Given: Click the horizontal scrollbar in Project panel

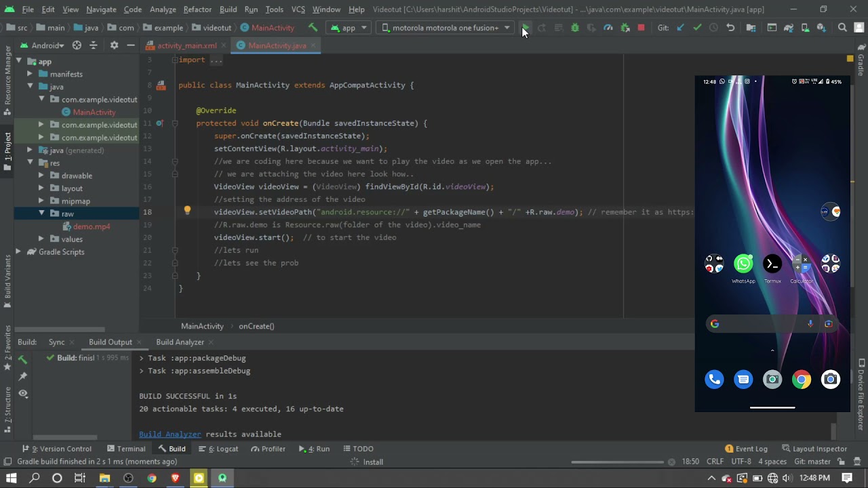Looking at the screenshot, I should [x=61, y=329].
